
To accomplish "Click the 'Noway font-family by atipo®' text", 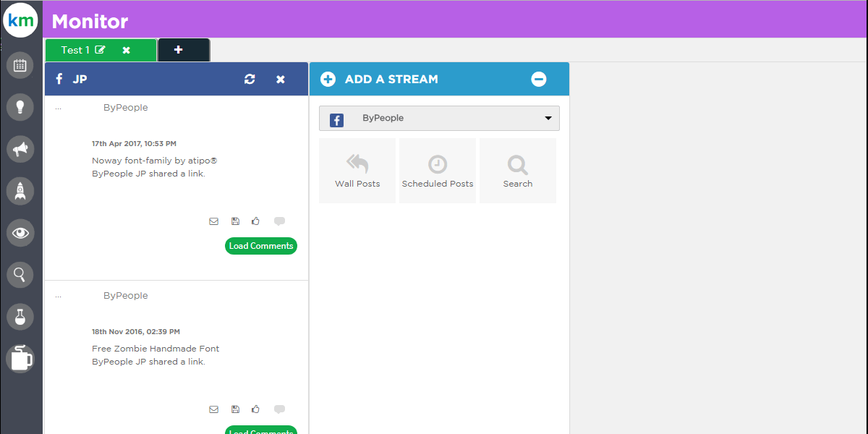I will point(155,161).
